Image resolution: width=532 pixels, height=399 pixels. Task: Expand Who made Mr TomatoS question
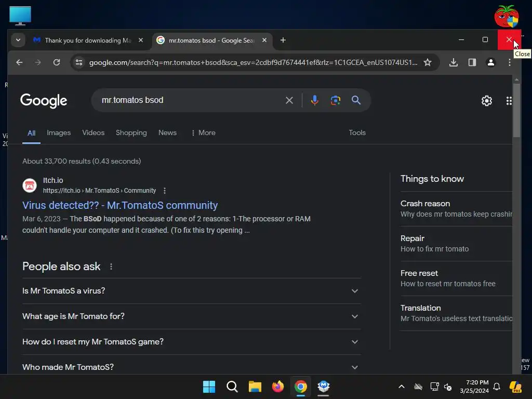[x=192, y=366]
